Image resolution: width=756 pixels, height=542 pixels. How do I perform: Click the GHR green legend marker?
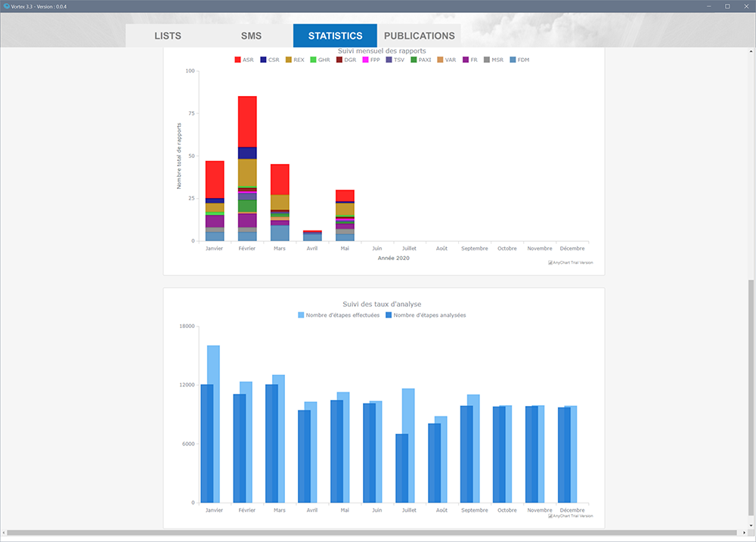point(314,60)
